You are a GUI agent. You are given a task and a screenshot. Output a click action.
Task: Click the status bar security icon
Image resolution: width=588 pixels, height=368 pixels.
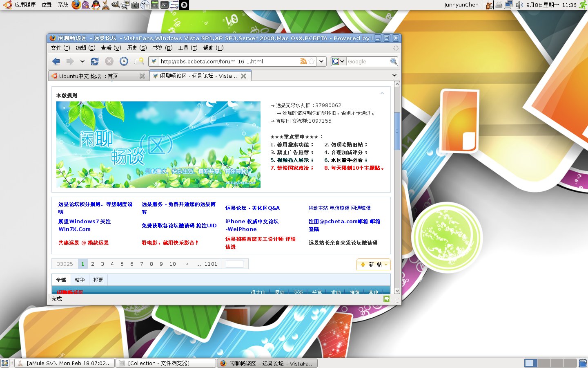coord(387,299)
